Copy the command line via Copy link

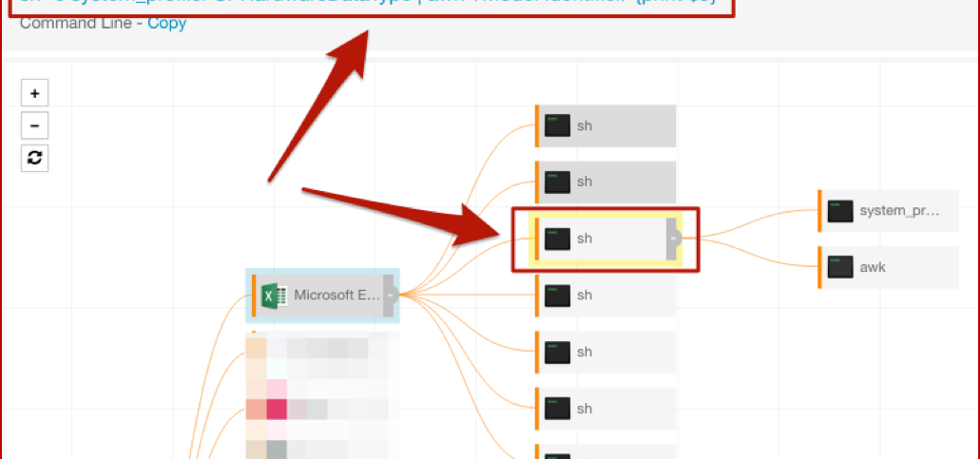(x=166, y=23)
